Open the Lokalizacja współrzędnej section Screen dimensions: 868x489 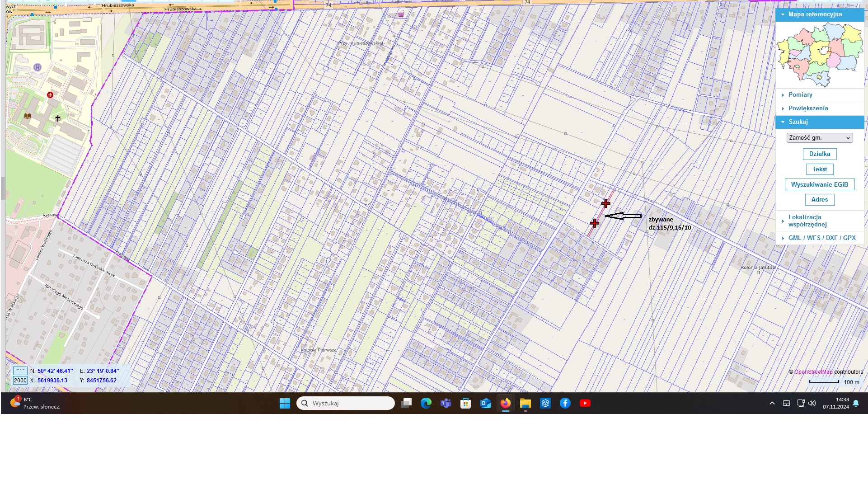pyautogui.click(x=807, y=221)
